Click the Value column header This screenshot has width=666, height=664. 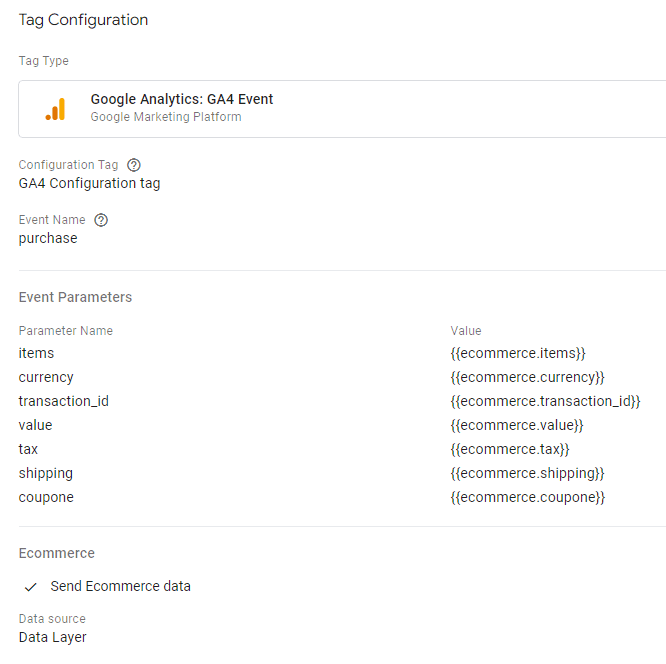point(466,331)
